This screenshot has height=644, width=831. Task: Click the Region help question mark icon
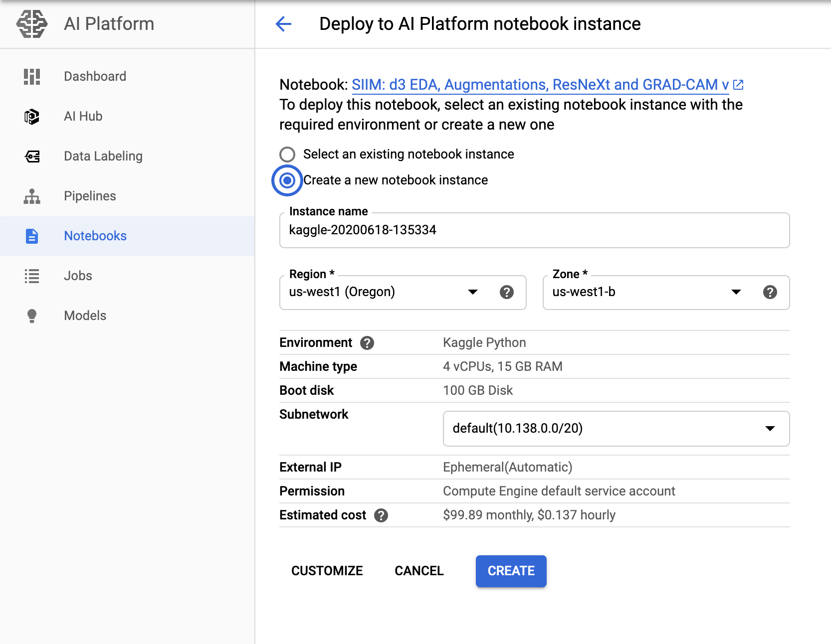[x=506, y=292]
